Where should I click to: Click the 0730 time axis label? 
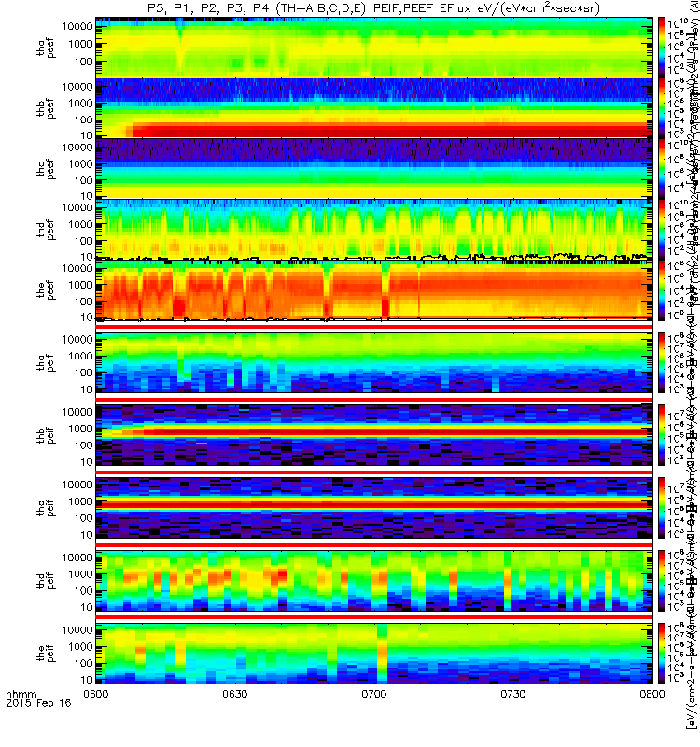tap(512, 694)
